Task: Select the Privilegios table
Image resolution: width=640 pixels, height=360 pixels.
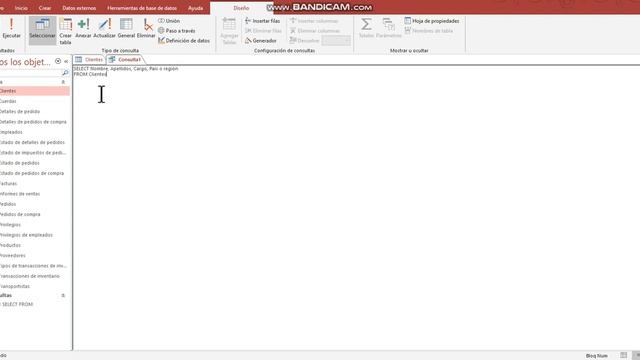Action: [x=35, y=224]
